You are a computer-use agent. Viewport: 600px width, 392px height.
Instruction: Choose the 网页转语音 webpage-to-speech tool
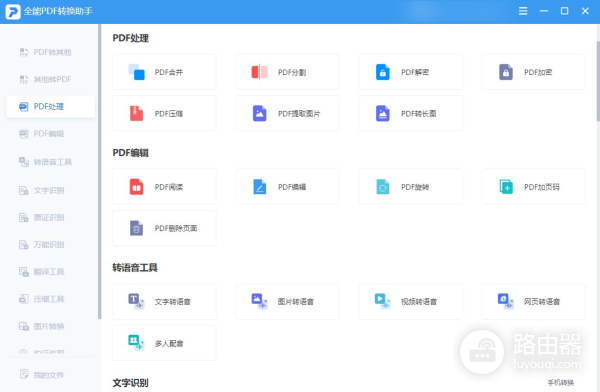point(534,302)
